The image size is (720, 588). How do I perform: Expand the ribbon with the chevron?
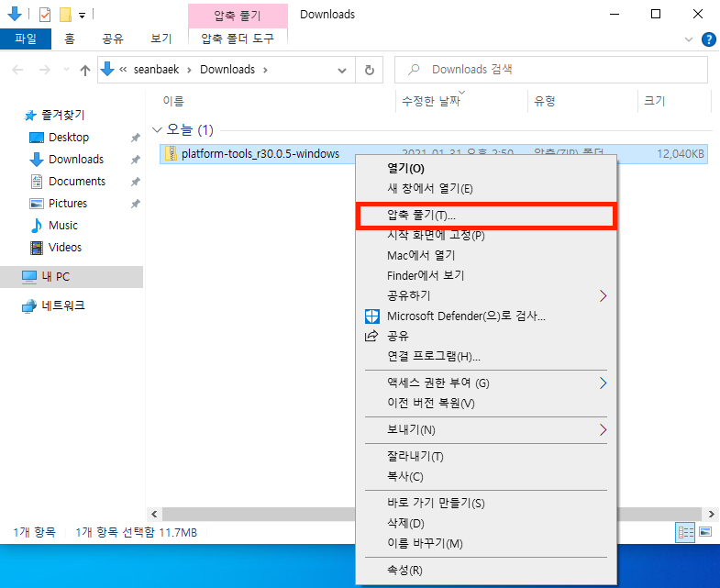(688, 39)
